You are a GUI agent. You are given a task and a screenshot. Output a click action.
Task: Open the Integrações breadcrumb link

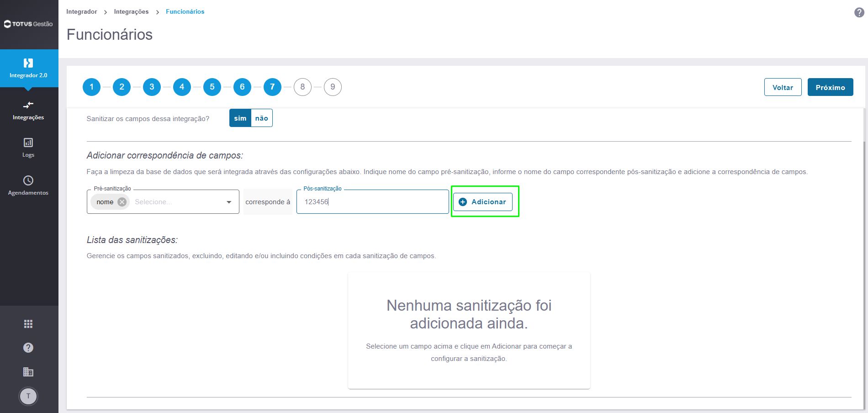(132, 12)
